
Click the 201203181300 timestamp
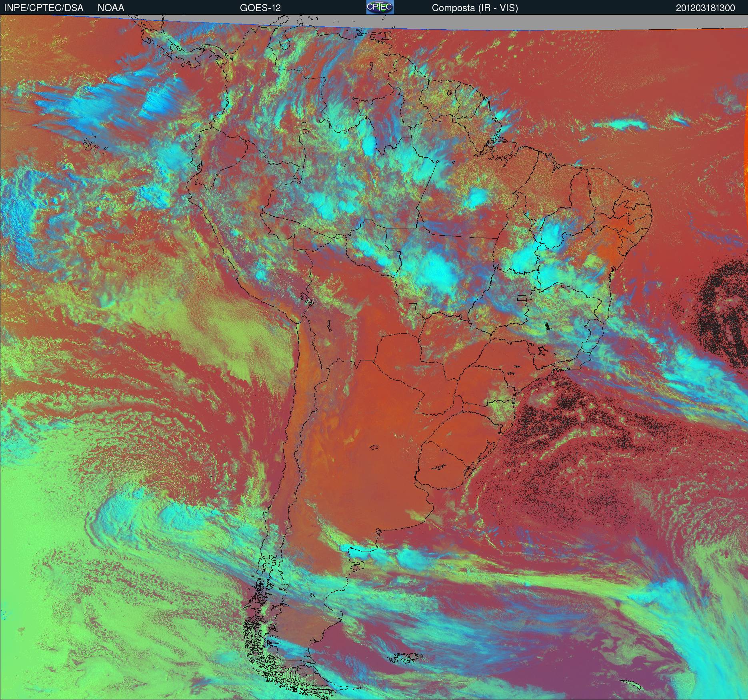tap(706, 8)
